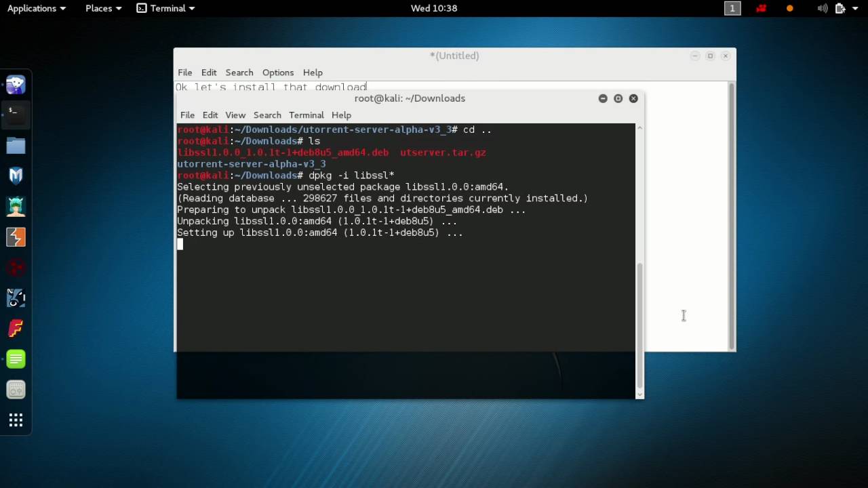This screenshot has height=488, width=868.
Task: Click the red screen recorder tray icon
Action: coord(761,8)
